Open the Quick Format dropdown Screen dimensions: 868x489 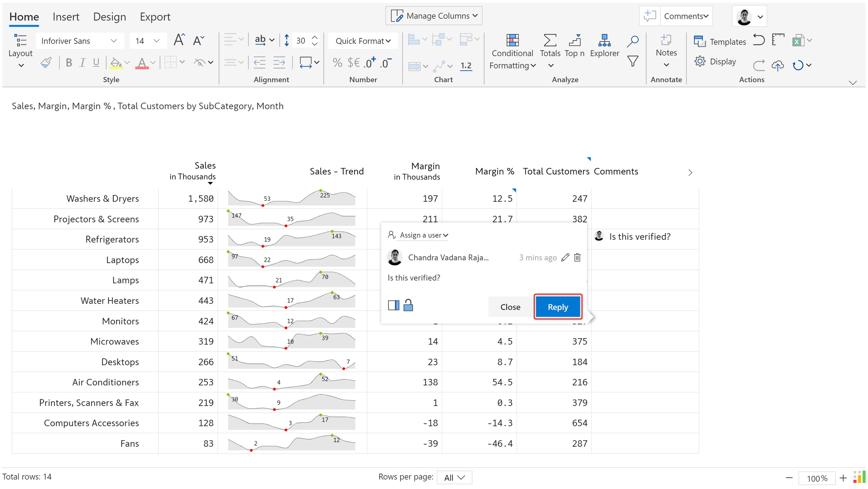pyautogui.click(x=363, y=41)
